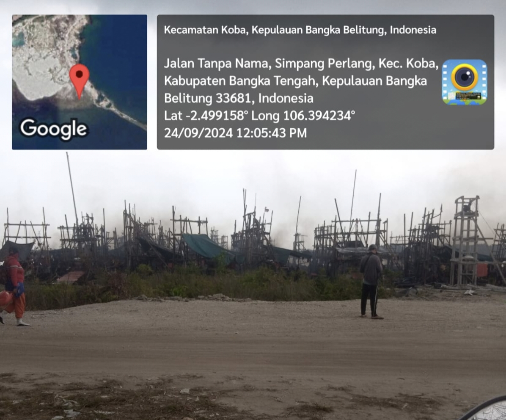Click the GPS Map Camera app icon
The width and height of the screenshot is (506, 420).
click(465, 82)
